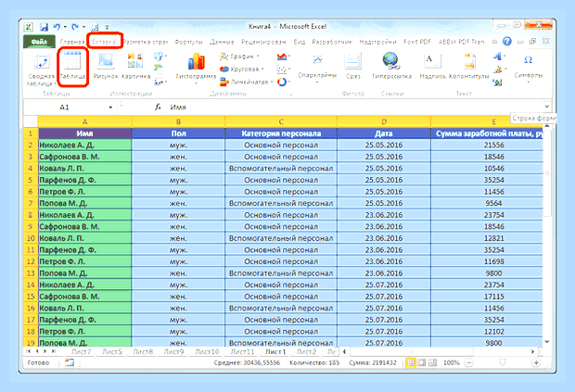Click the Дата header cell

click(x=384, y=133)
